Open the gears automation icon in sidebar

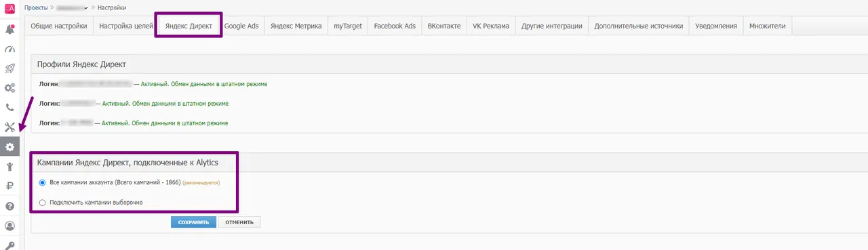(x=9, y=88)
